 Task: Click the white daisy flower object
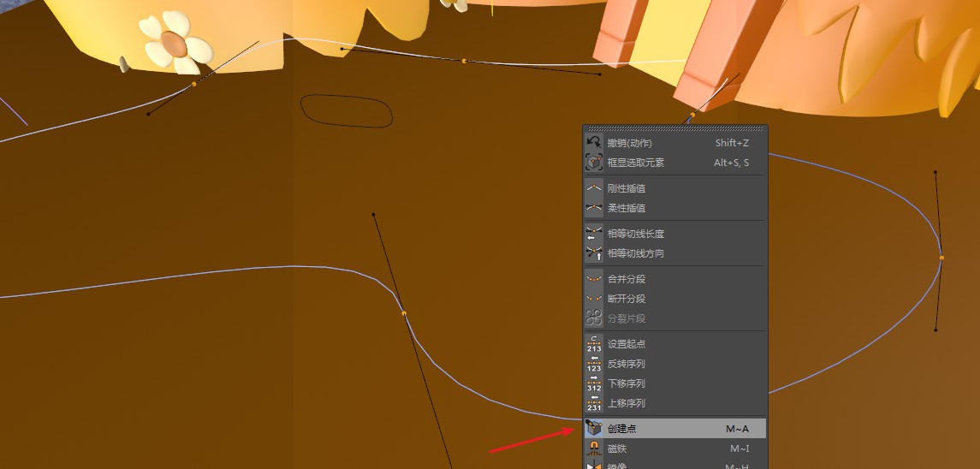(x=175, y=43)
